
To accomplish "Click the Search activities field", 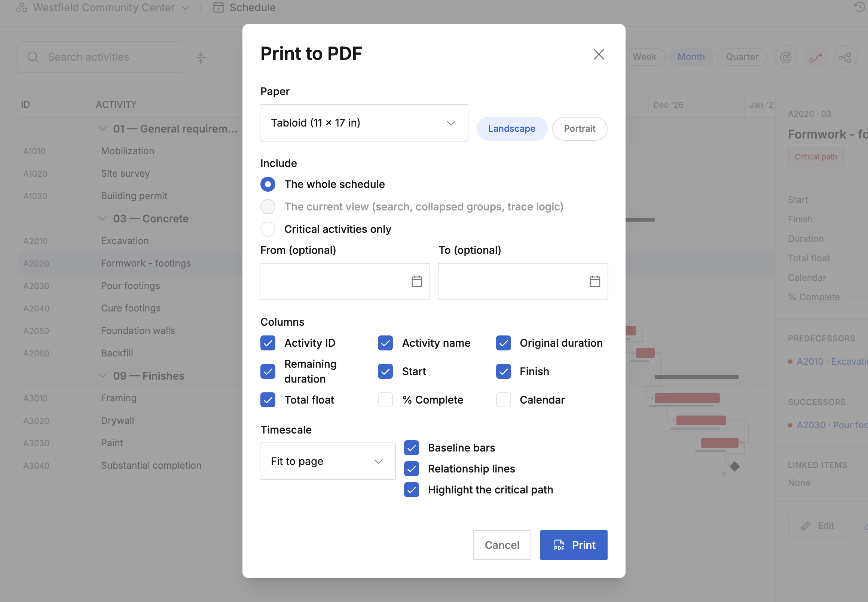I will (100, 57).
